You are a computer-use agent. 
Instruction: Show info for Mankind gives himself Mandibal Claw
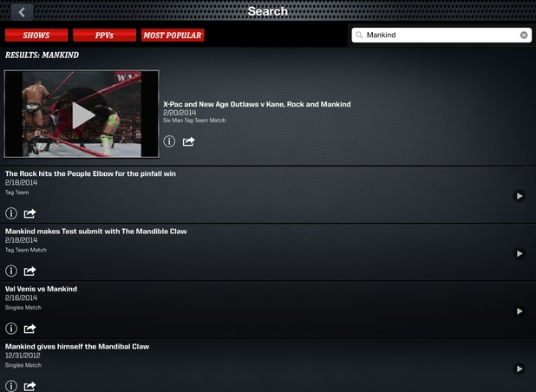point(11,386)
